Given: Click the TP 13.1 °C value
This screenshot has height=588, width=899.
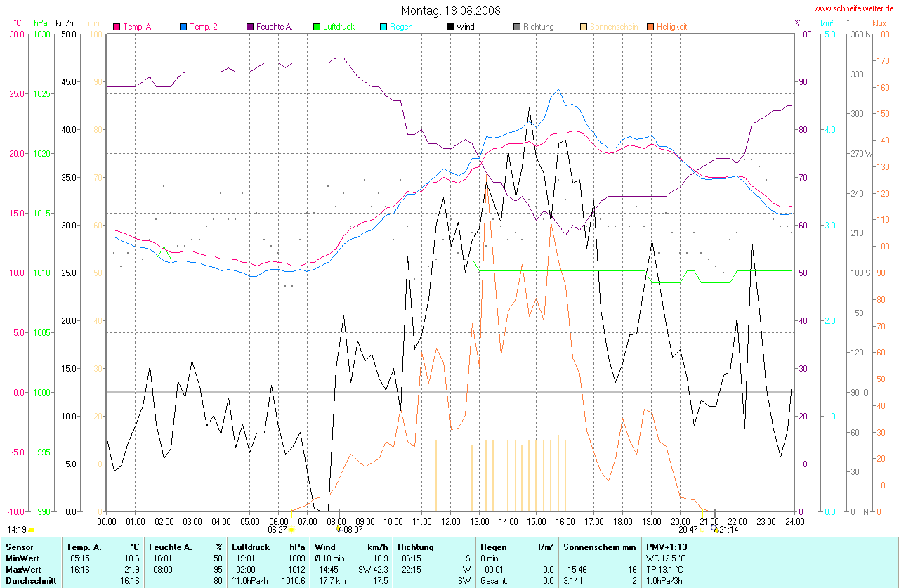Looking at the screenshot, I should click(x=665, y=569).
